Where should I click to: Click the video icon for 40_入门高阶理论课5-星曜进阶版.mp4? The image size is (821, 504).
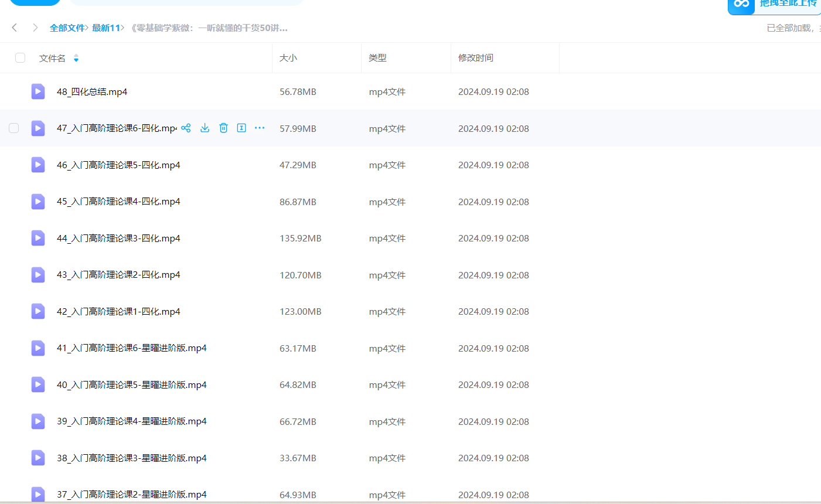(x=38, y=384)
